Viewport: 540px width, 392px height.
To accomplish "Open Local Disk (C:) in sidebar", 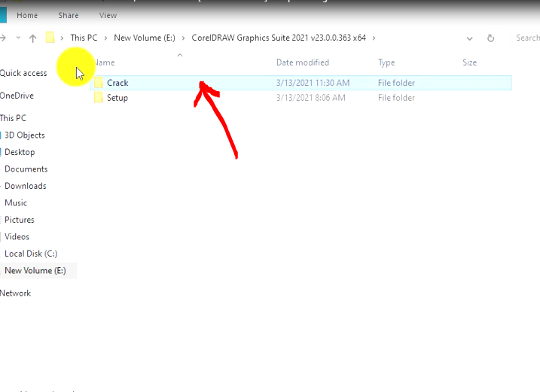I will [31, 254].
